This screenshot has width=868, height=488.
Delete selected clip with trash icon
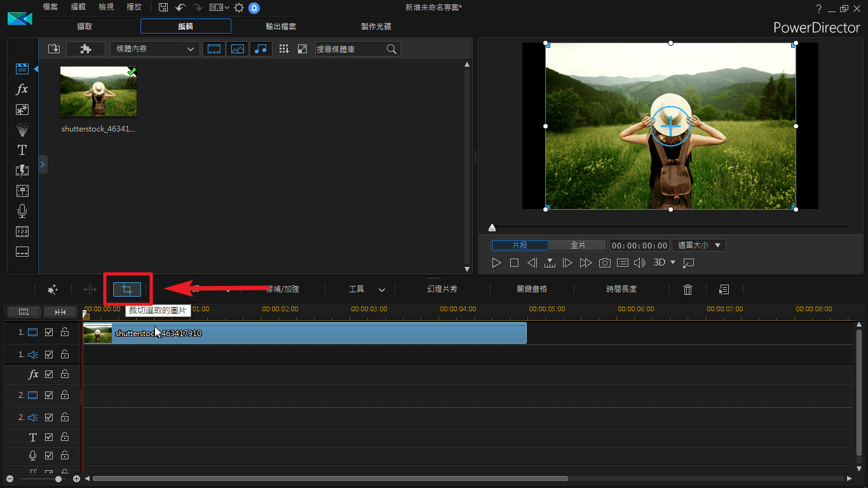688,290
